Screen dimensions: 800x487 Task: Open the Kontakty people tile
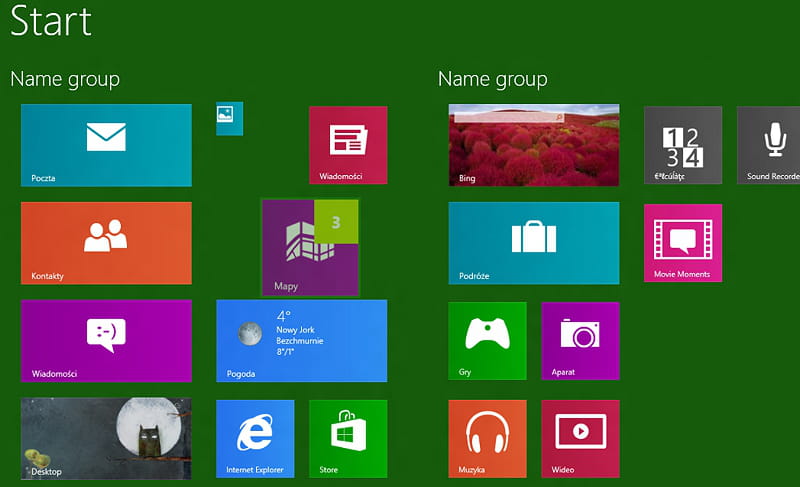(x=106, y=242)
